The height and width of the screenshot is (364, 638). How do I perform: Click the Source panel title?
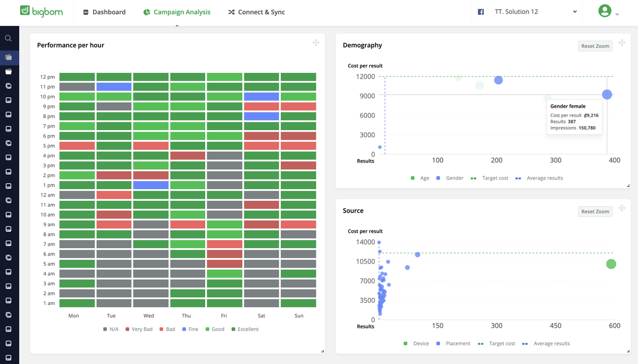coord(353,210)
